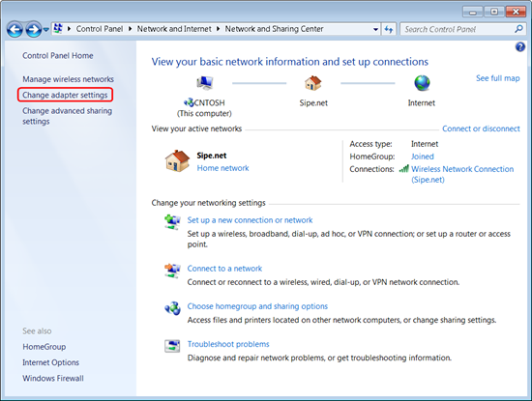Click the CNTOSH this computer icon
Screen dimensions: 532x401
(205, 83)
